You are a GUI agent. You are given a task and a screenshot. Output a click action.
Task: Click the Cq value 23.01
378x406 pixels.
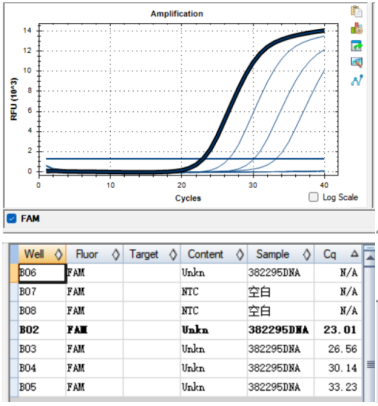[340, 330]
